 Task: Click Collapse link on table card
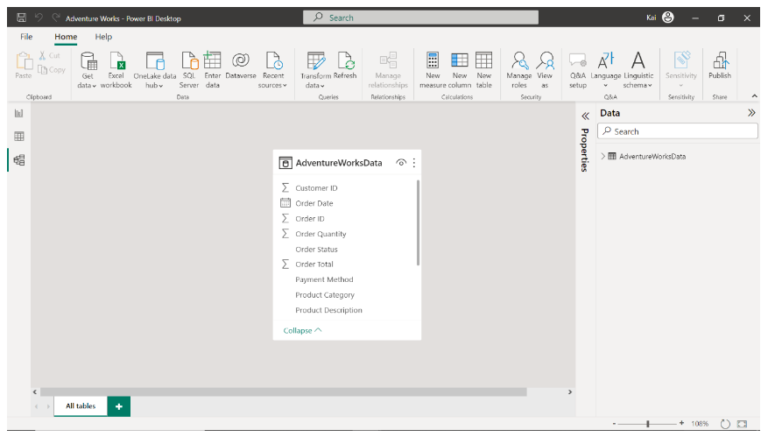[x=302, y=330]
